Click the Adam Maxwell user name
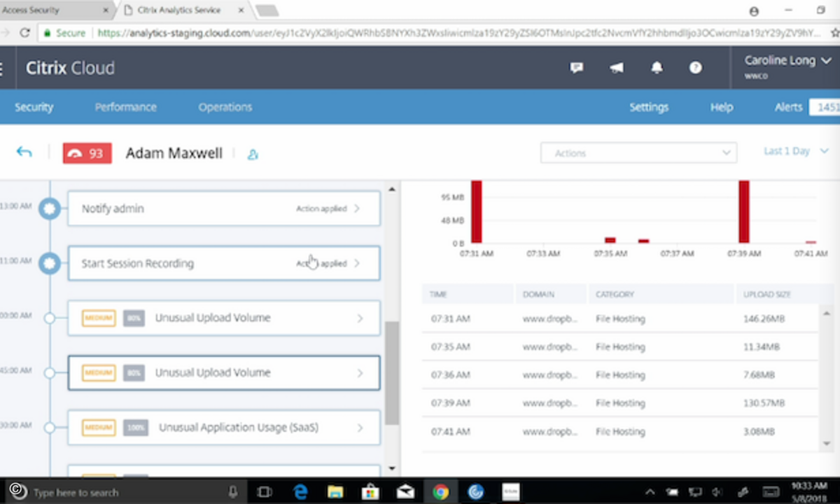Screen dimensions: 840x504 pyautogui.click(x=174, y=153)
